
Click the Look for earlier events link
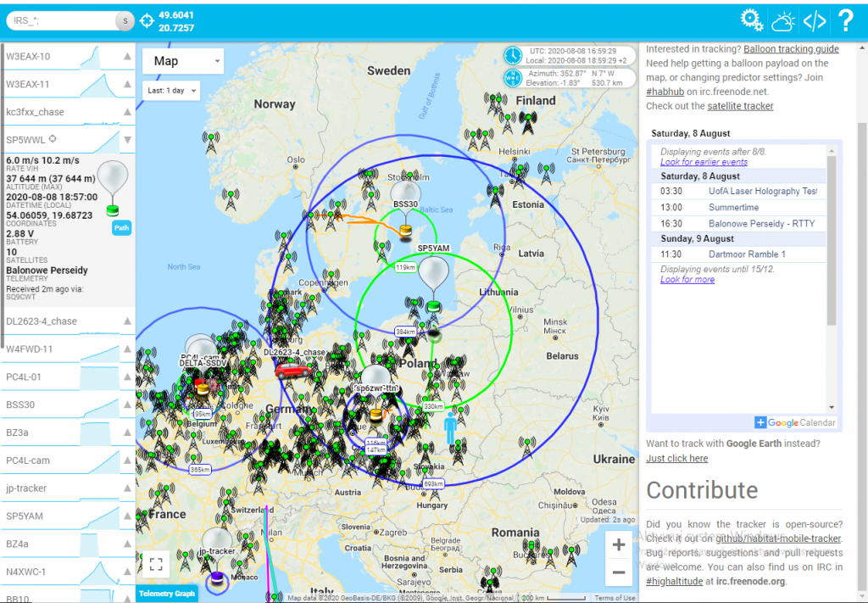coord(704,162)
